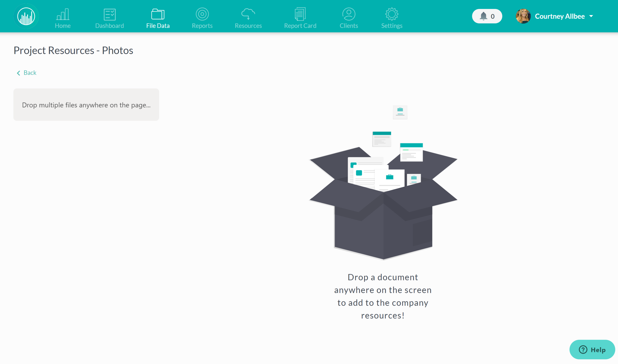Select the File Data folder icon

pos(158,14)
